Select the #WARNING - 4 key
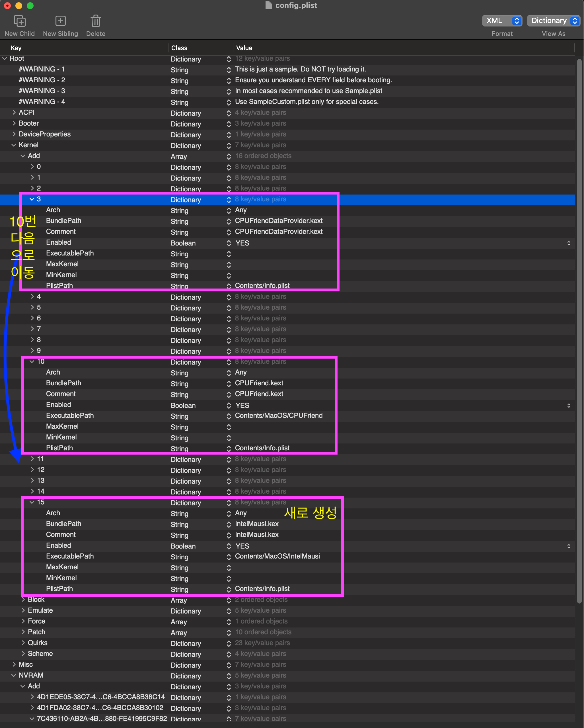 point(42,102)
